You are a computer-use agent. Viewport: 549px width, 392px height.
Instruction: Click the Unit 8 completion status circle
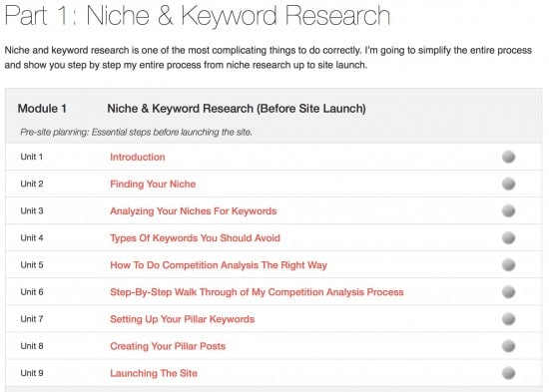tap(508, 346)
